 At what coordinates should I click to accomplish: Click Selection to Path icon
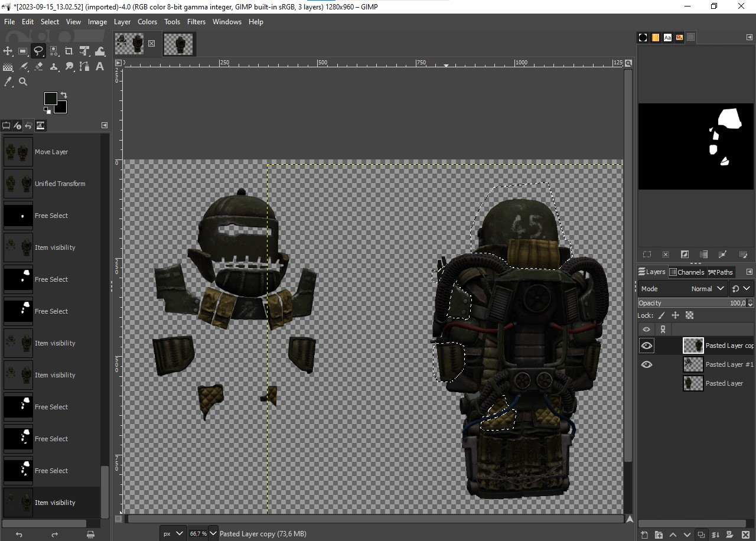click(722, 255)
